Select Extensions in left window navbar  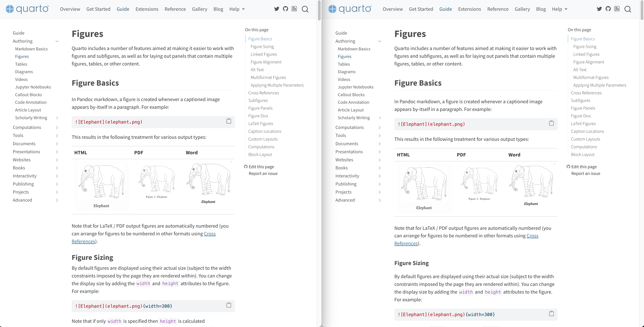coord(147,9)
